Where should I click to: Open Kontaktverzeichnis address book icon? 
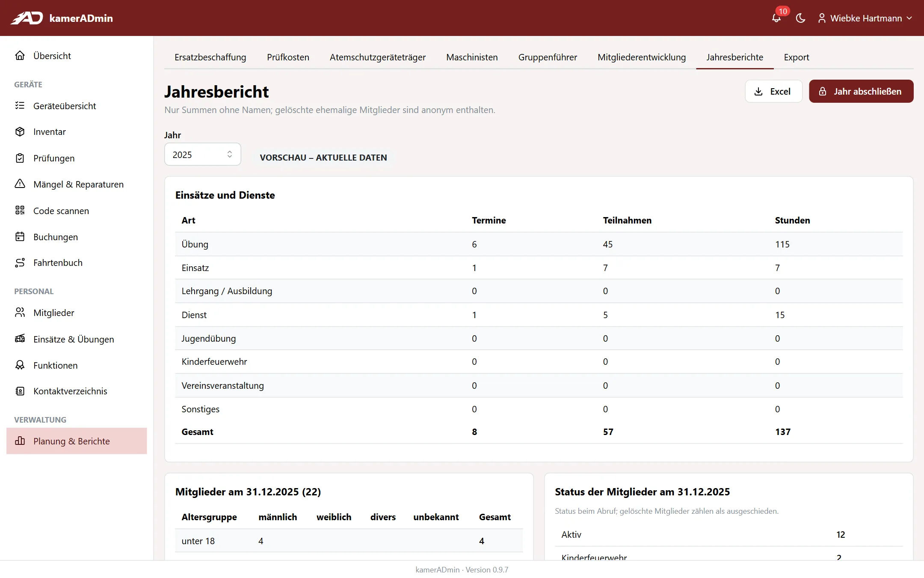[x=20, y=391]
